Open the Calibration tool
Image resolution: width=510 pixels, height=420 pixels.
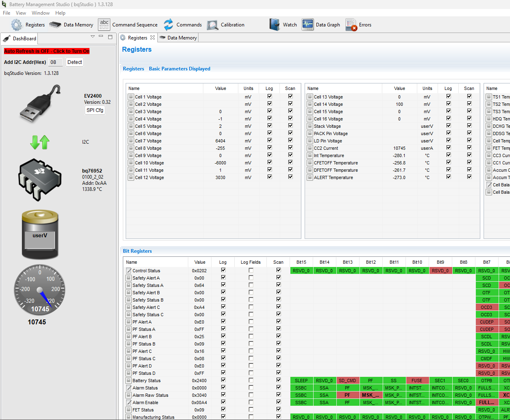213,25
